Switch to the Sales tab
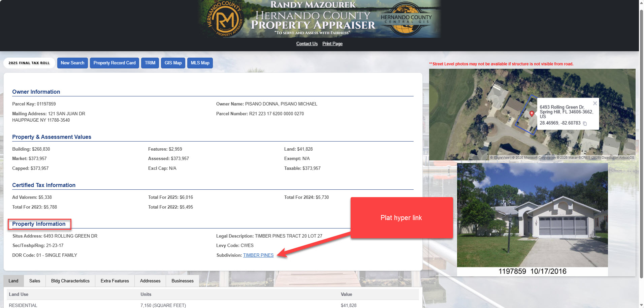Image resolution: width=644 pixels, height=308 pixels. (x=34, y=281)
